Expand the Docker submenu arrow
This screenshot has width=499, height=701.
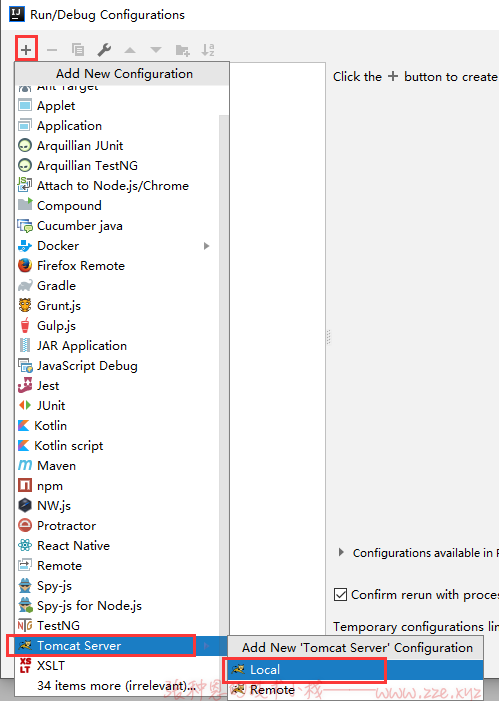tap(207, 246)
